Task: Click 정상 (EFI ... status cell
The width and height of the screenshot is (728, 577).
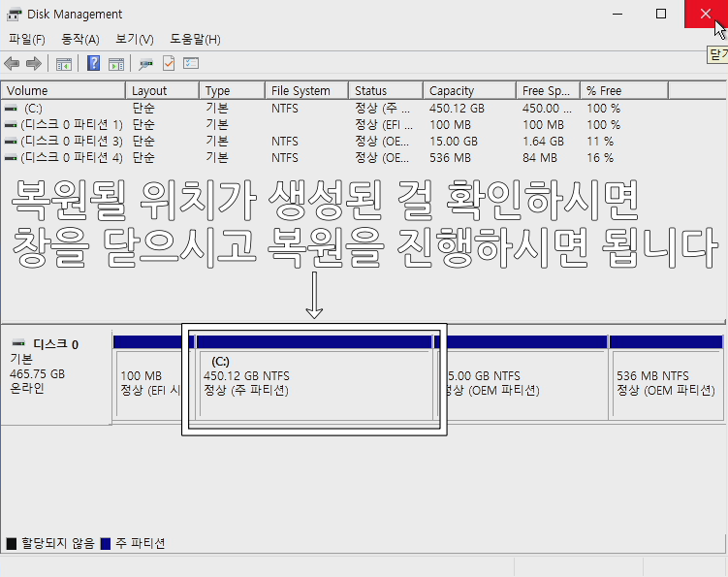Action: 384,125
